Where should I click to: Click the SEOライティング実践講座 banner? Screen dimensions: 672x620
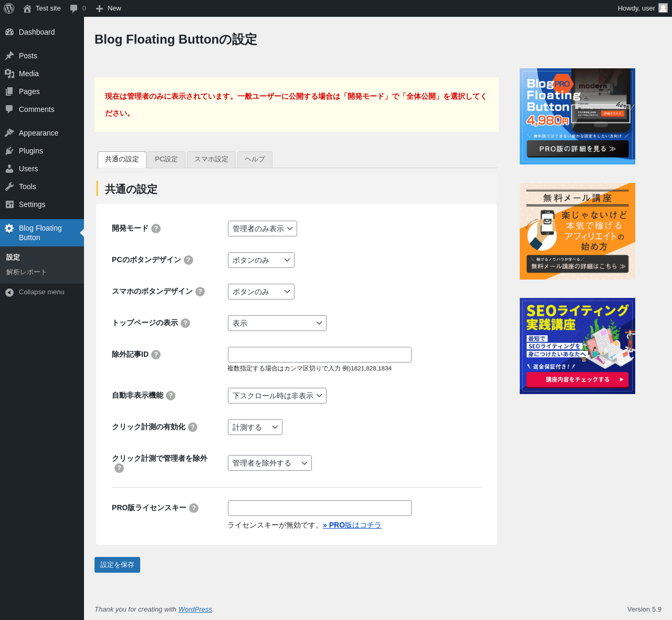(577, 346)
